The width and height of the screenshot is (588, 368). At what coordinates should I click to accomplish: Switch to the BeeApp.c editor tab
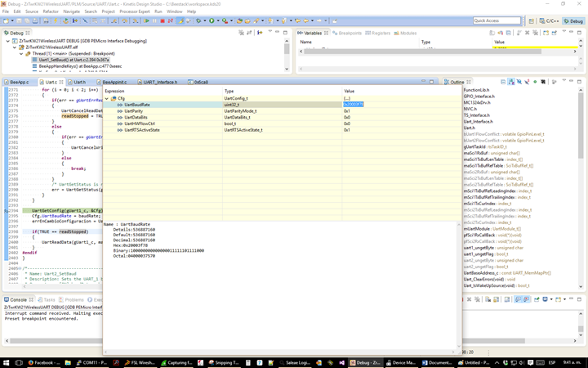[19, 82]
